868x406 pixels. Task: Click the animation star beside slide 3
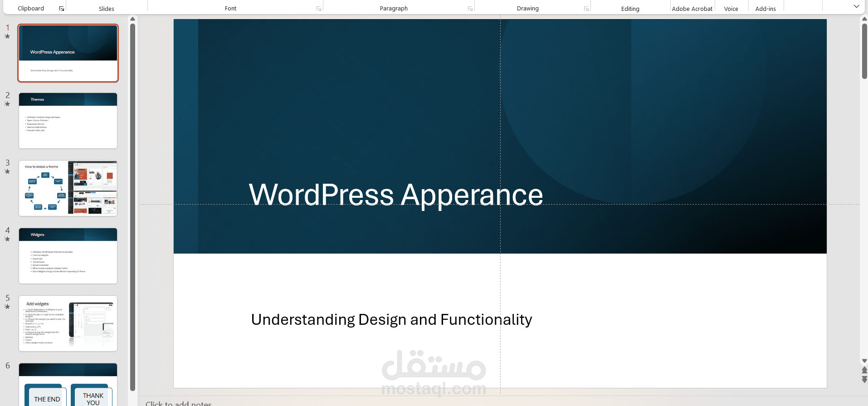pyautogui.click(x=7, y=171)
